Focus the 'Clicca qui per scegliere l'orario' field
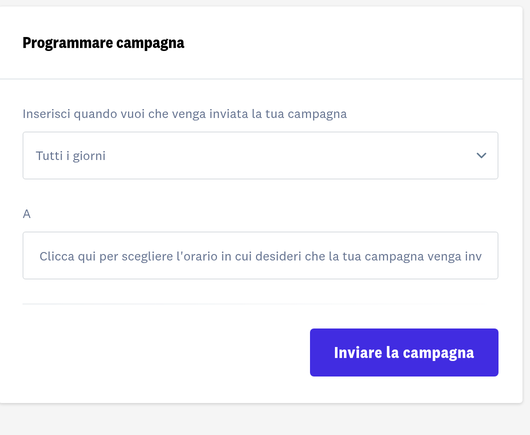 coord(260,256)
